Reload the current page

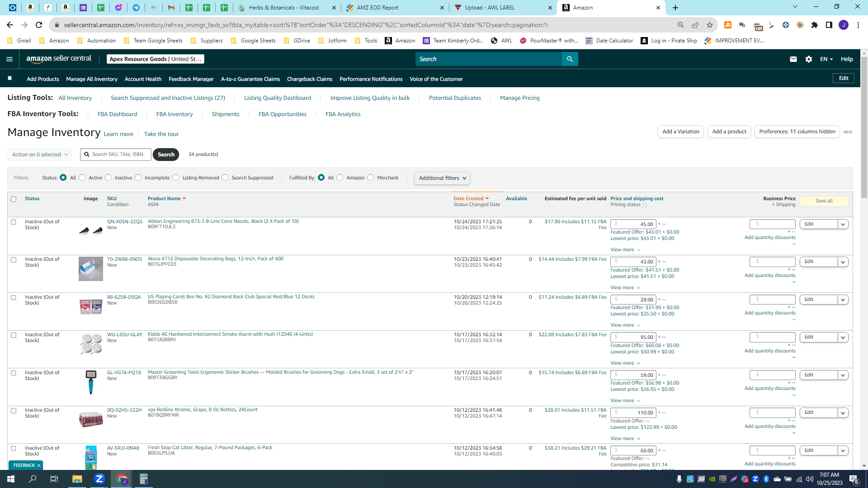(39, 25)
